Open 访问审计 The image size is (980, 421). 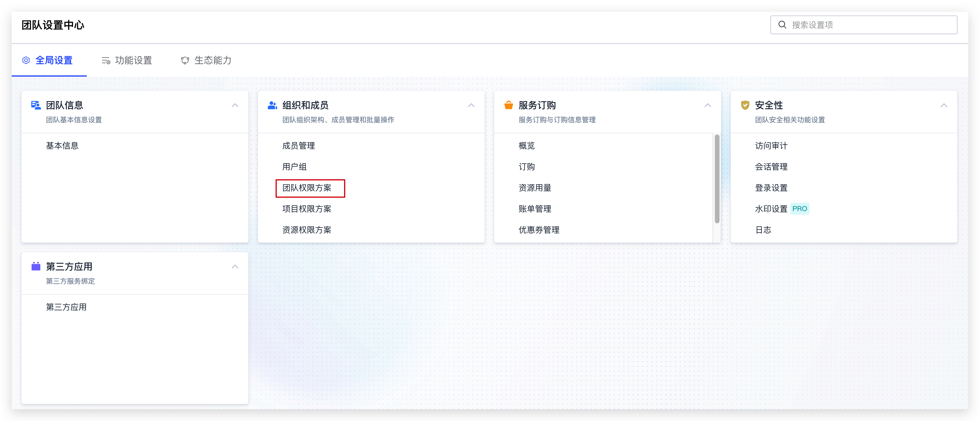pos(771,146)
